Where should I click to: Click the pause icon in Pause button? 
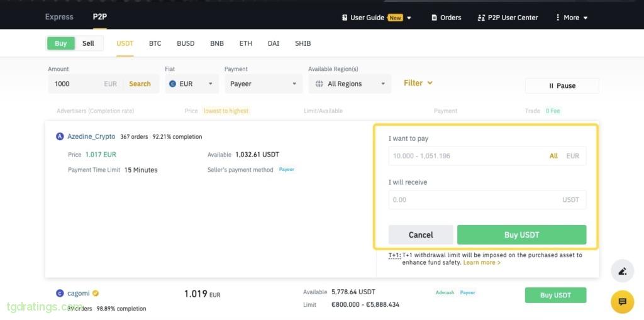551,86
